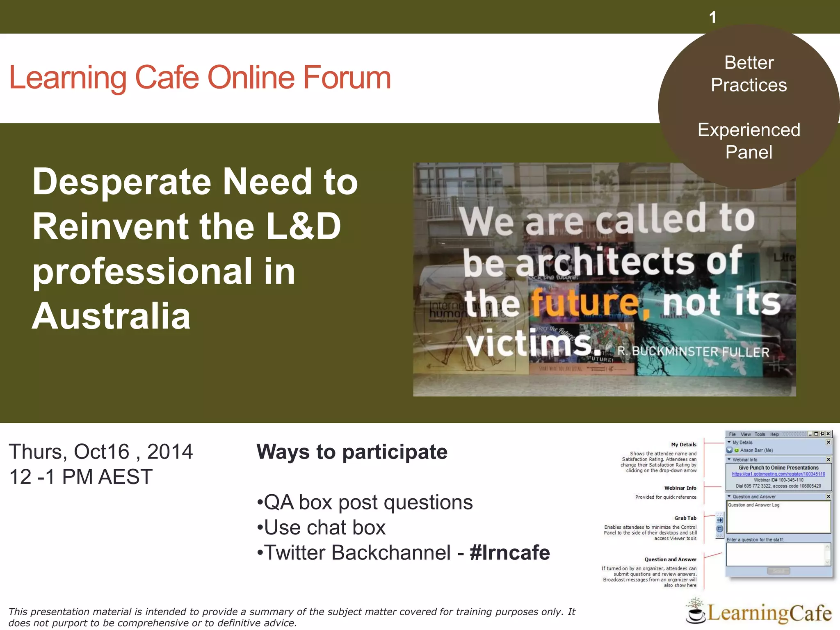Close the Question and Answer pane

[x=829, y=497]
